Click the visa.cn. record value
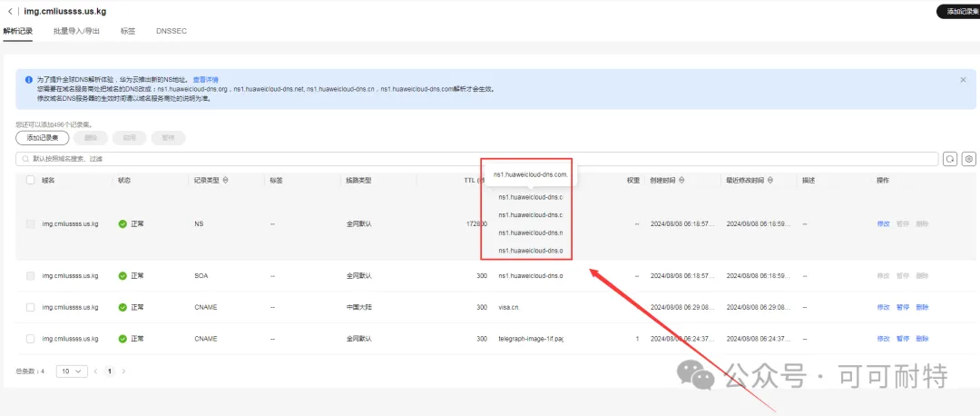The width and height of the screenshot is (980, 416). click(509, 307)
